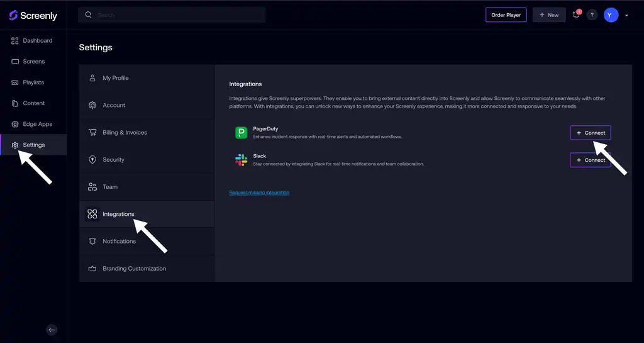Click the Settings page heading

(x=96, y=47)
